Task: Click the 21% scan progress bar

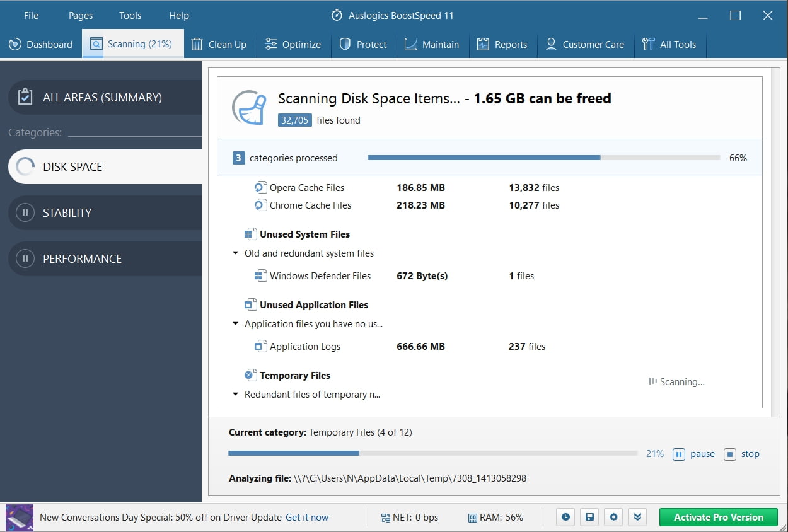Action: [433, 453]
